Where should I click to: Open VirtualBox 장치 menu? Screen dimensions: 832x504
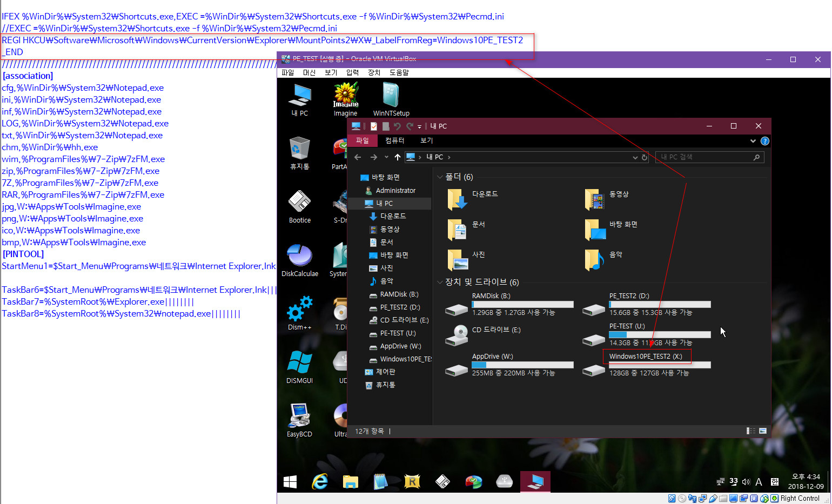374,72
